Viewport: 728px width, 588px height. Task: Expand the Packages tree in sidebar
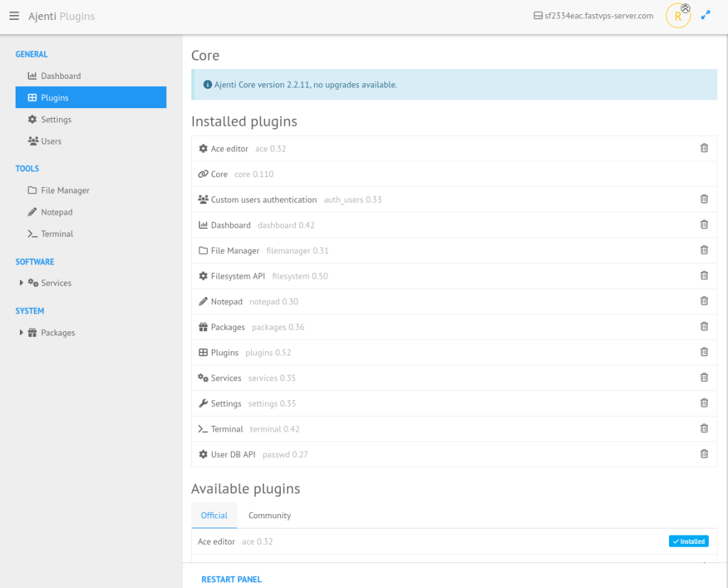click(22, 333)
